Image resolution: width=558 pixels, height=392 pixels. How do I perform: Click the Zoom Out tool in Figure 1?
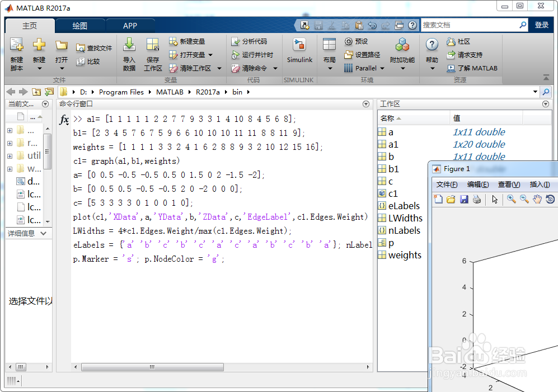click(524, 199)
